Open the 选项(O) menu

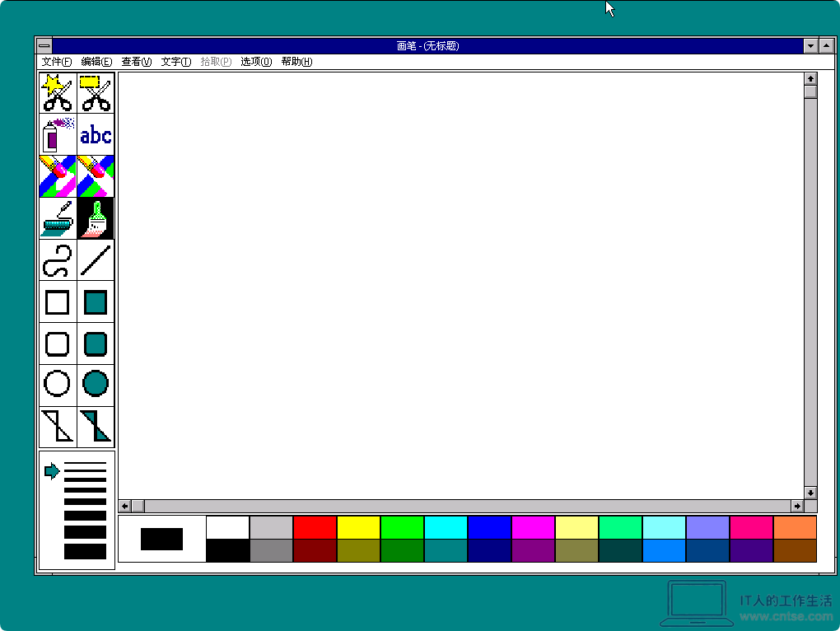click(x=256, y=62)
